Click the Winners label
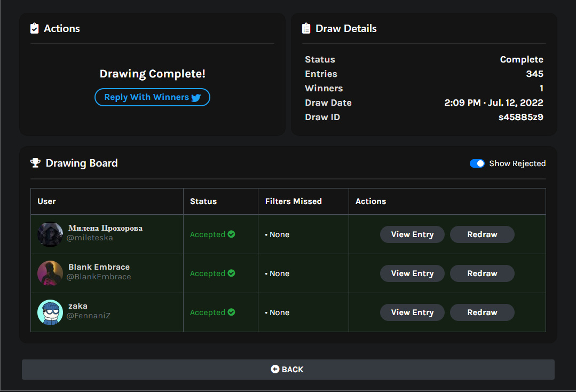 (x=323, y=88)
